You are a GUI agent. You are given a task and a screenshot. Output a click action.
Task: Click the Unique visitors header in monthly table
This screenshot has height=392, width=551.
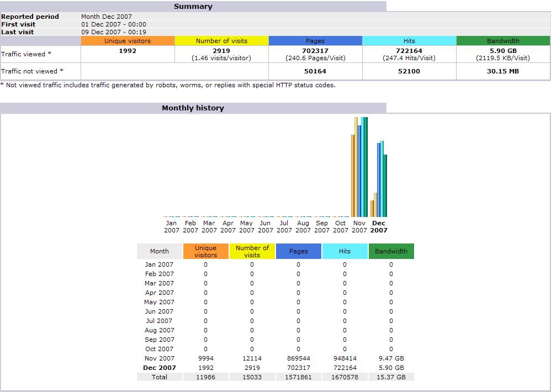click(205, 251)
